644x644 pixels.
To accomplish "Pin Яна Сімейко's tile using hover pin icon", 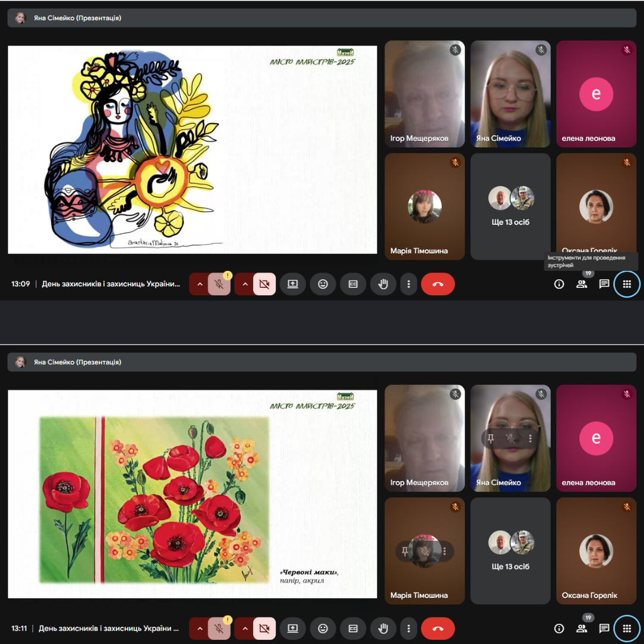I will click(491, 438).
